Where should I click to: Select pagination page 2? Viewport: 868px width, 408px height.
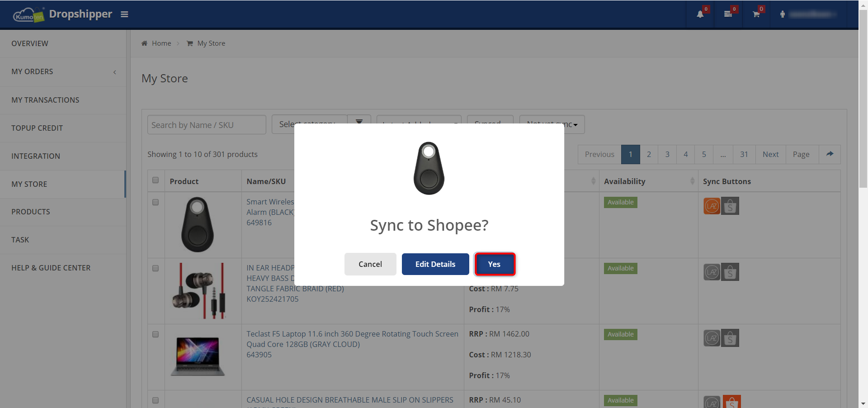(x=649, y=154)
